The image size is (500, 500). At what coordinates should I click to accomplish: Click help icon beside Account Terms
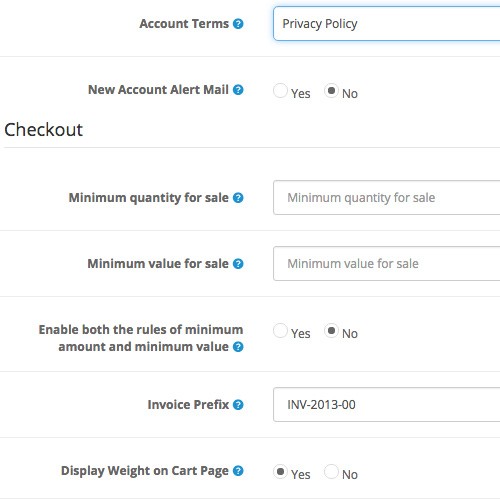click(238, 24)
